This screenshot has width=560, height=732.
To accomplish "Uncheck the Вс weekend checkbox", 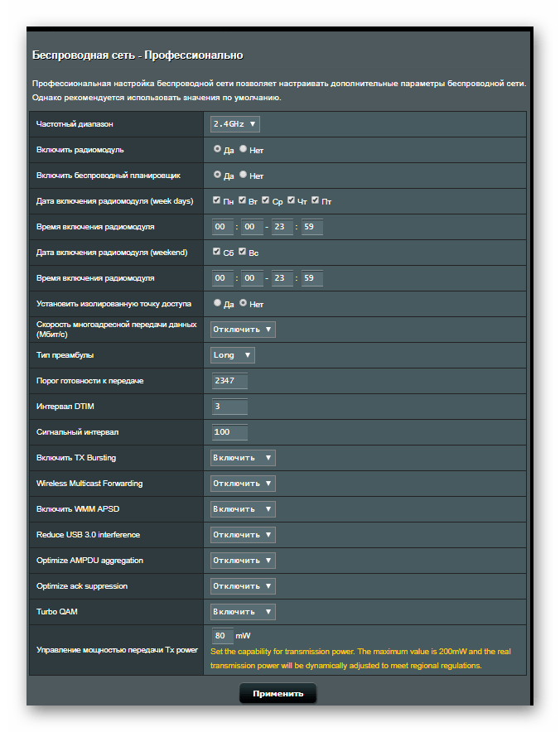I will point(242,252).
